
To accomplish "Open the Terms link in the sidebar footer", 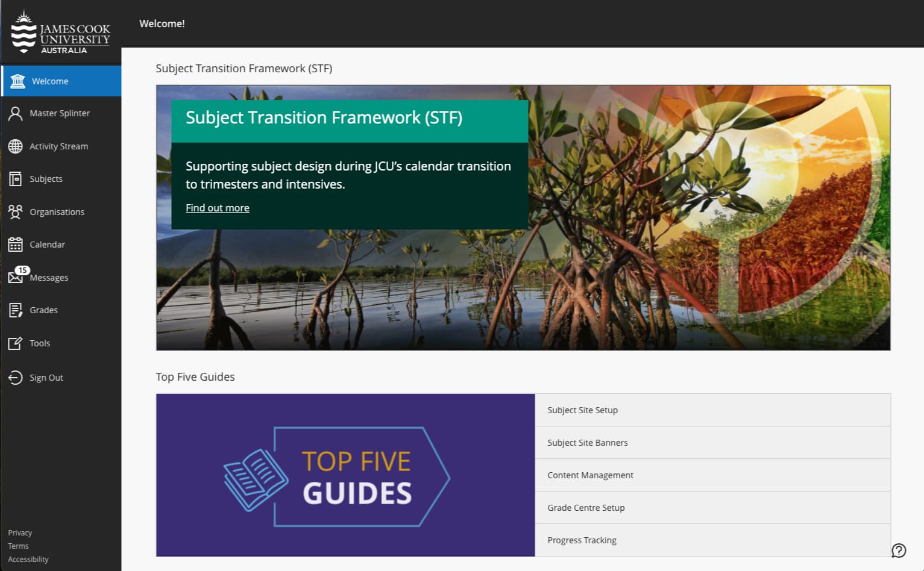I will pyautogui.click(x=18, y=546).
